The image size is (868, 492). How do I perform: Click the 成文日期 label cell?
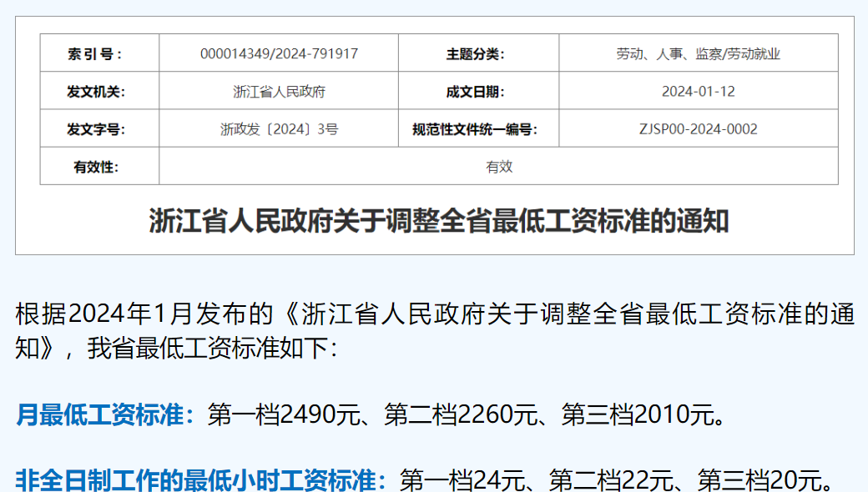pyautogui.click(x=476, y=92)
